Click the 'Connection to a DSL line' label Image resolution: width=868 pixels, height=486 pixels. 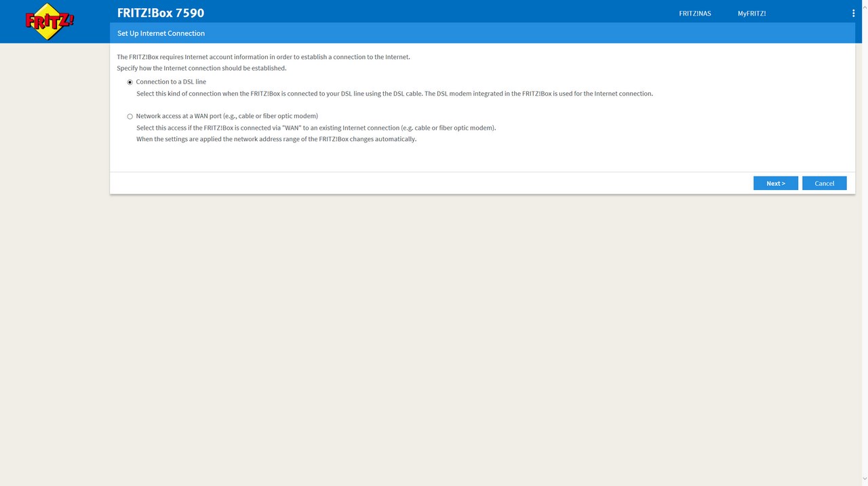[x=171, y=82]
